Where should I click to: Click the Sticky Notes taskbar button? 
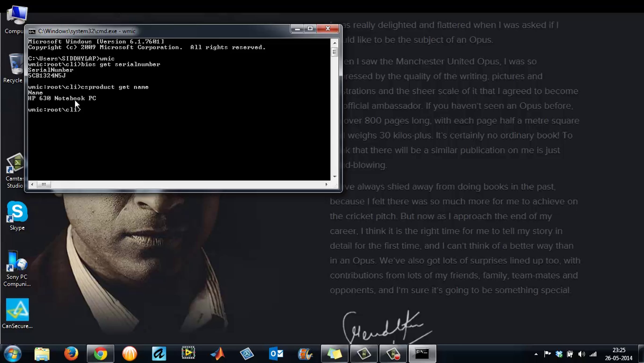334,354
